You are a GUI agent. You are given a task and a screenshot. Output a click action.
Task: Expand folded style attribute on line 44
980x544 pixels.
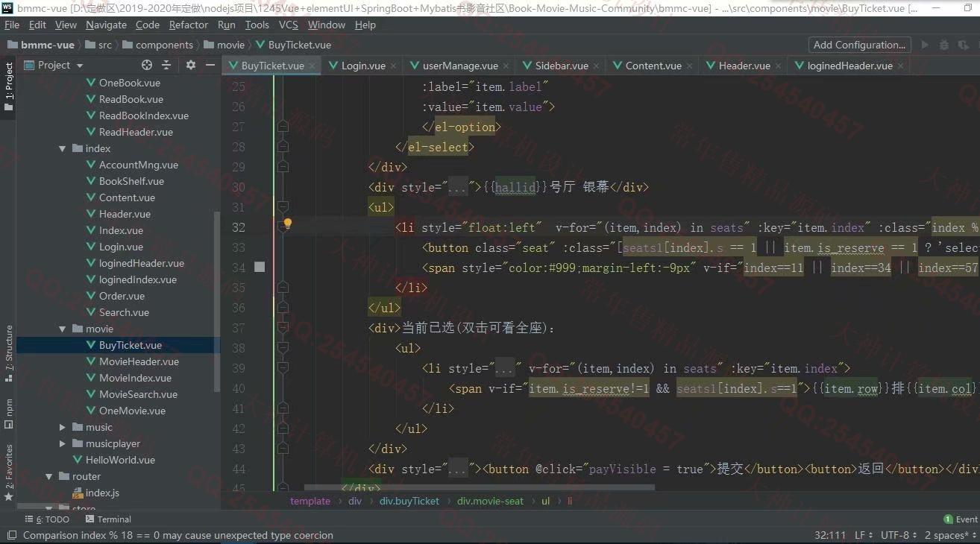click(457, 469)
